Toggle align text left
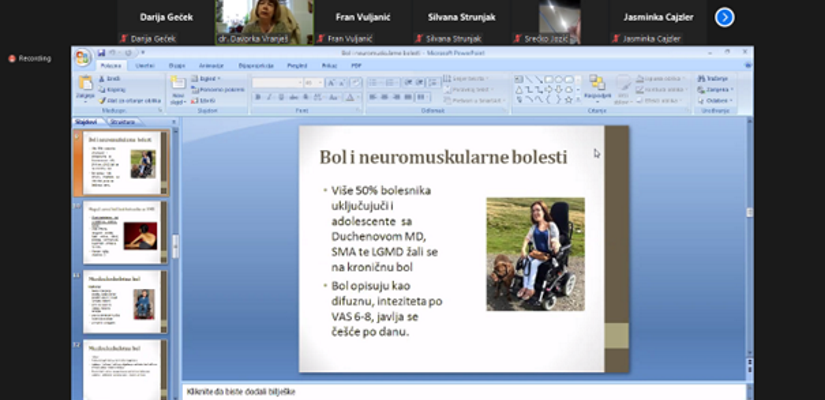The image size is (825, 400). tap(373, 97)
